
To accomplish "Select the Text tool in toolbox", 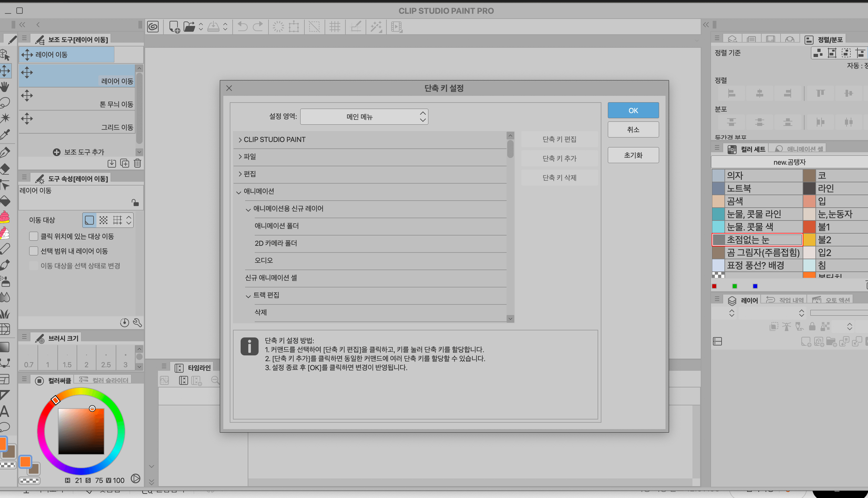I will tap(5, 411).
